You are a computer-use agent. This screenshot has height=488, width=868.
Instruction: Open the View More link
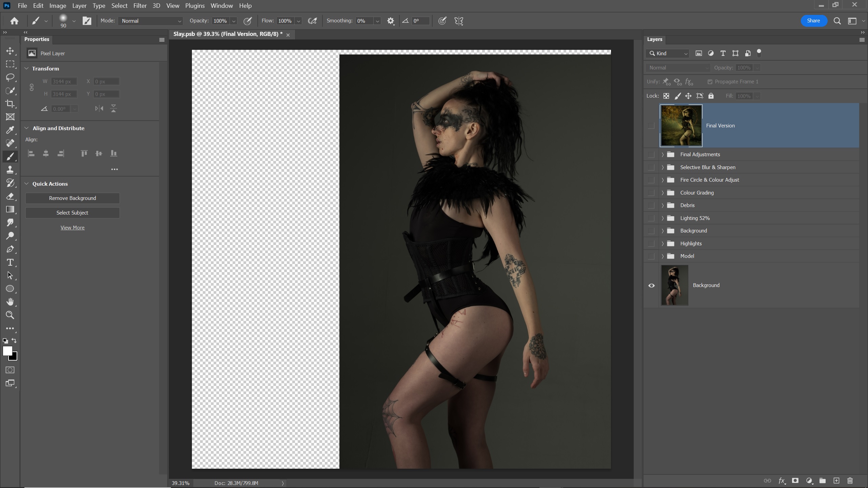pos(72,228)
